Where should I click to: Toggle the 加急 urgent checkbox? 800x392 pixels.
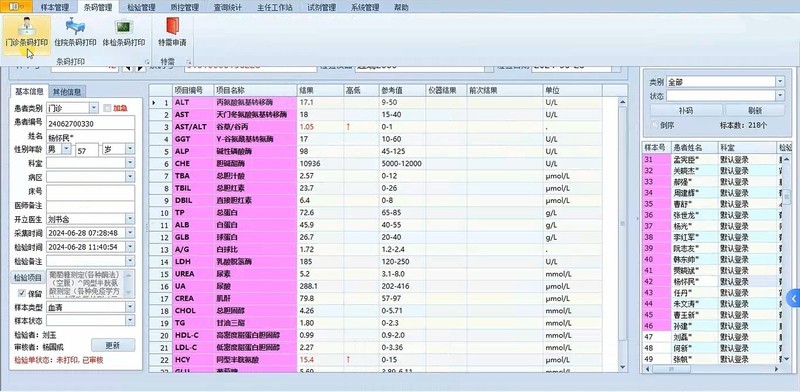(x=107, y=108)
